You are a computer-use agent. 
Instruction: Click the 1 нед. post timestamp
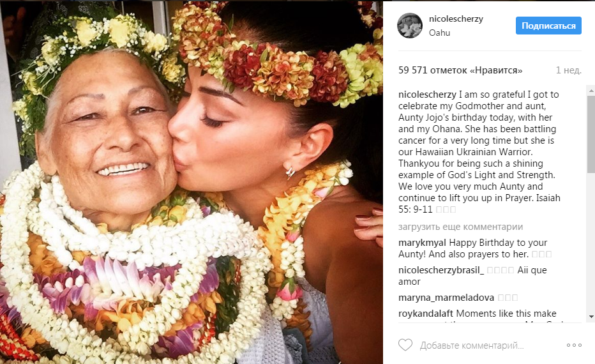coord(568,70)
